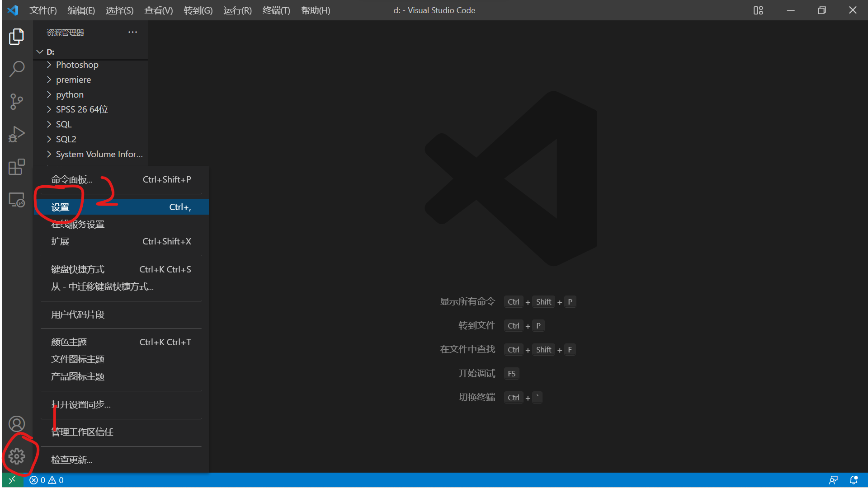Image resolution: width=868 pixels, height=488 pixels.
Task: Click the remote connection indicator in status bar
Action: [12, 480]
